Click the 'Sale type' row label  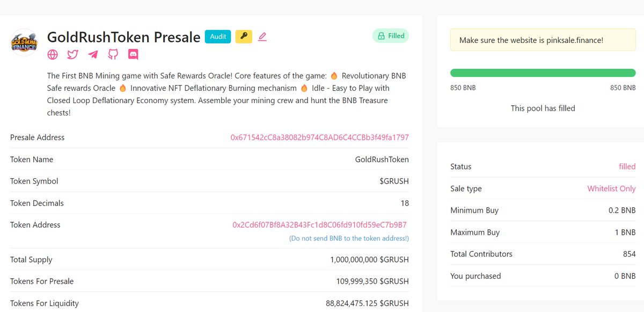pos(466,188)
